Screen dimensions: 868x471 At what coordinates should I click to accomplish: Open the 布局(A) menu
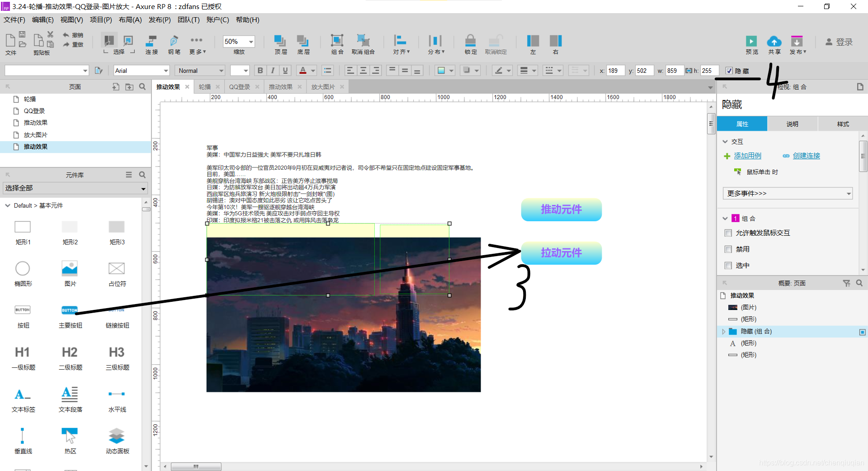pyautogui.click(x=130, y=20)
